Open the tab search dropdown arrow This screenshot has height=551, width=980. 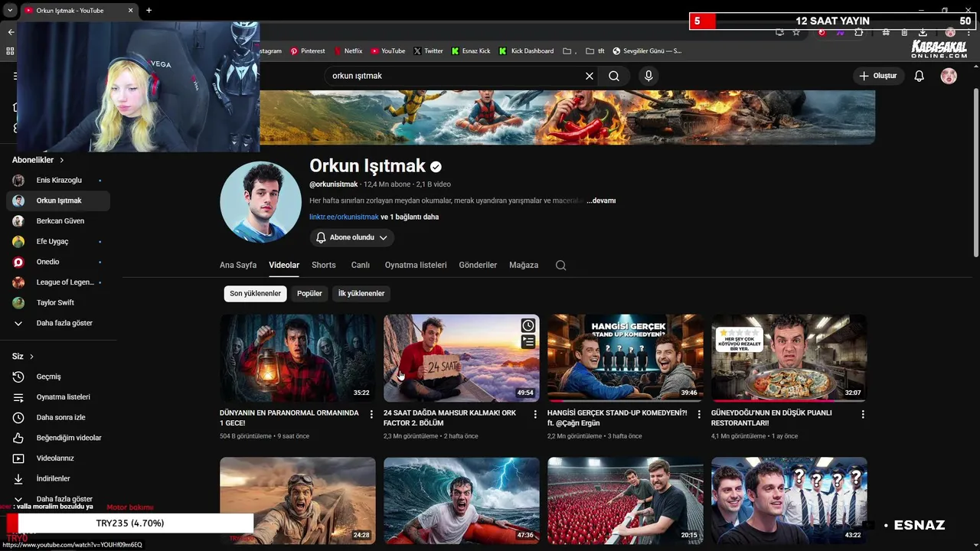tap(9, 10)
